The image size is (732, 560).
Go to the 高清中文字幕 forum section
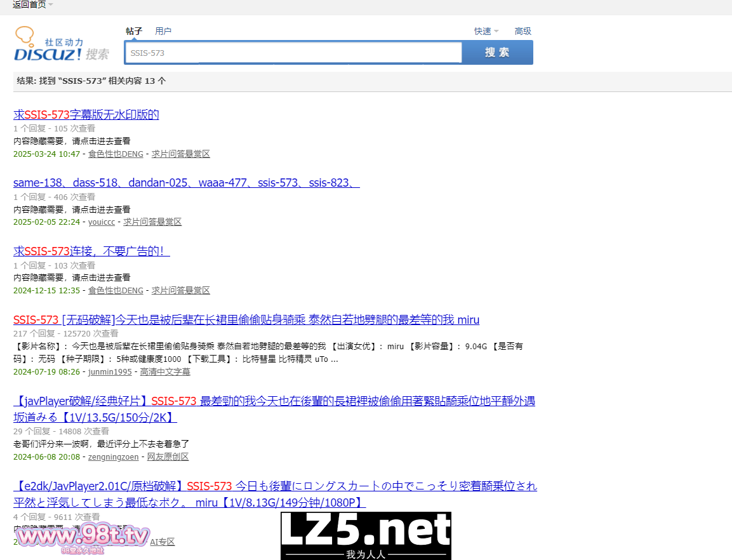pyautogui.click(x=165, y=372)
